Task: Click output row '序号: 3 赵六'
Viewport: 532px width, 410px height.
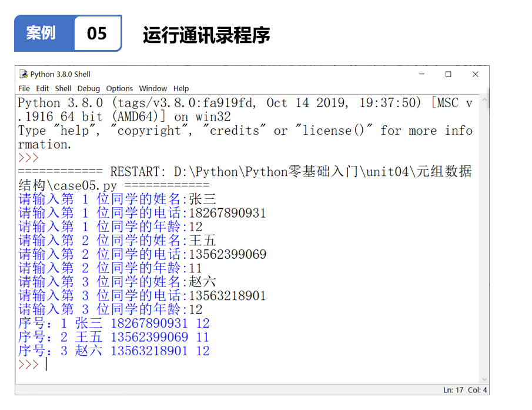Action: (113, 351)
